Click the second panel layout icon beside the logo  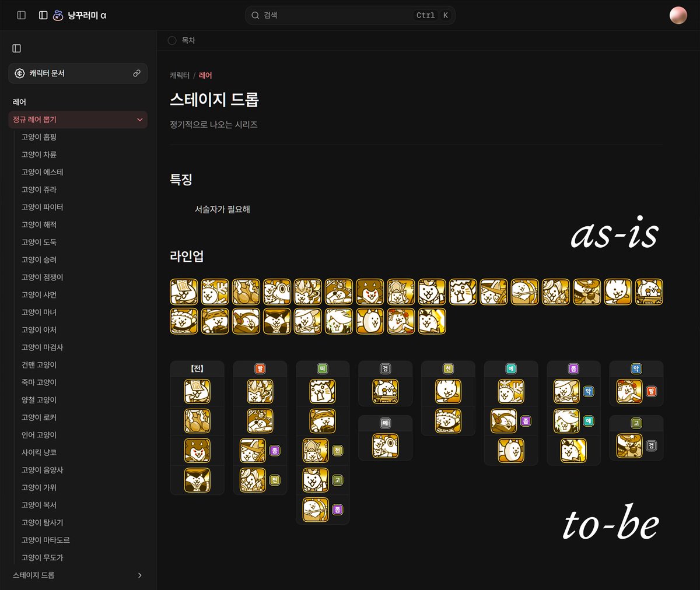(x=43, y=15)
